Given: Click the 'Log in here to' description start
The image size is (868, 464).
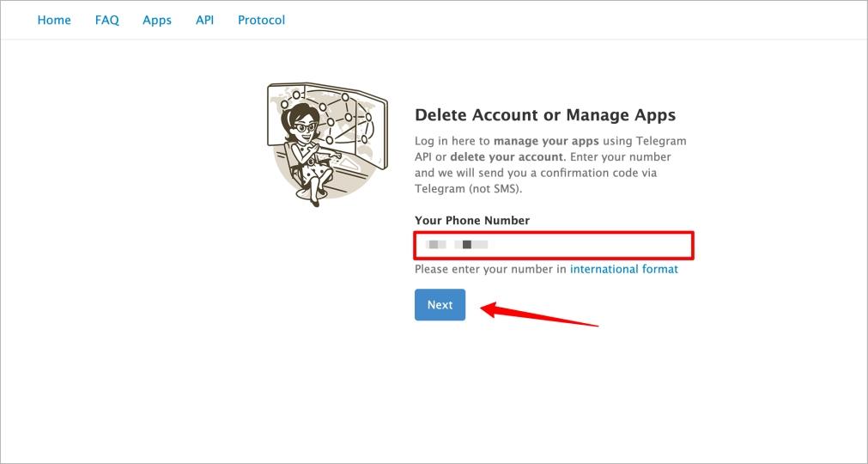Looking at the screenshot, I should [x=452, y=141].
